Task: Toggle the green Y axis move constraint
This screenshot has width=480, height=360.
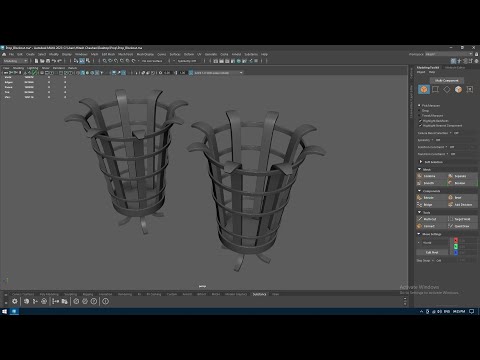Action: [x=456, y=246]
